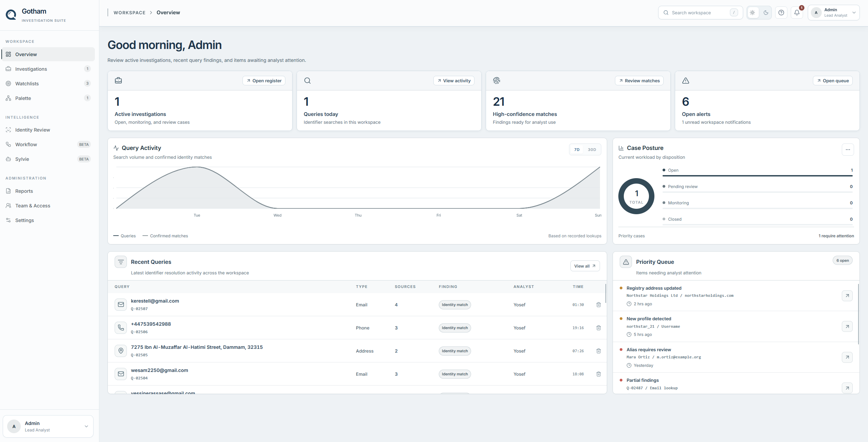This screenshot has height=442, width=868.
Task: Open the Partial findings alert arrow
Action: tap(847, 388)
